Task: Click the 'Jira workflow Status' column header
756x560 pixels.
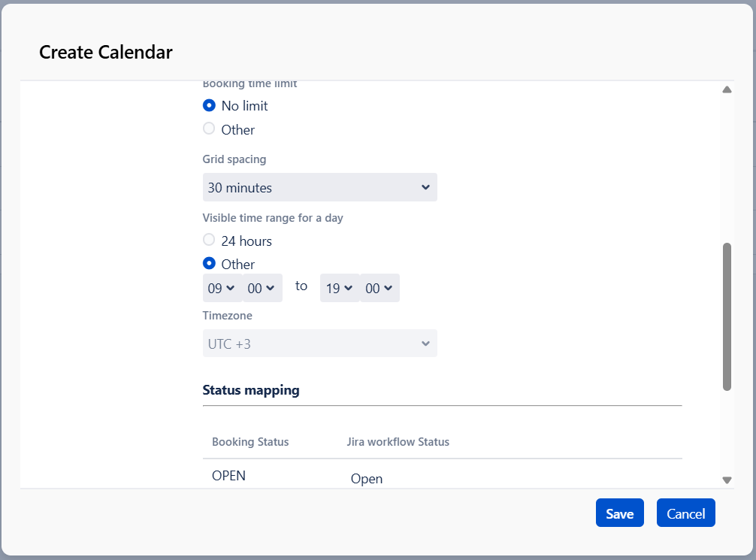Action: click(398, 442)
